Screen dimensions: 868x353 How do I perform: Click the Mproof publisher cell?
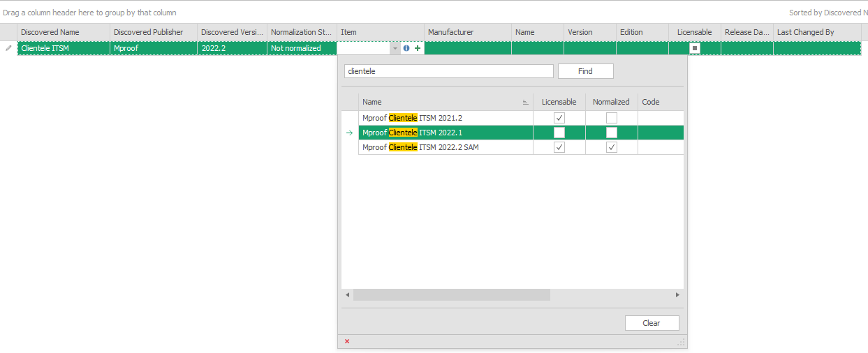pos(154,48)
